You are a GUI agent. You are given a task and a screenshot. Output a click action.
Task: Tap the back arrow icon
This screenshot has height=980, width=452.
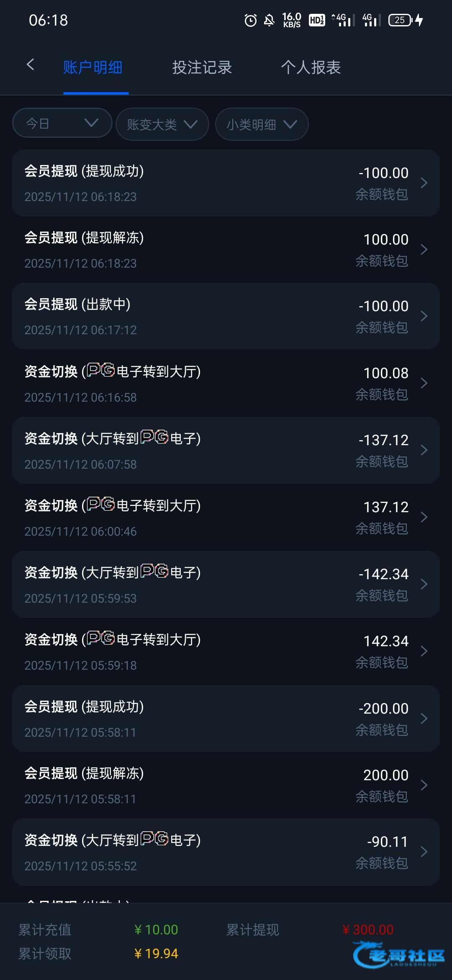[x=30, y=65]
